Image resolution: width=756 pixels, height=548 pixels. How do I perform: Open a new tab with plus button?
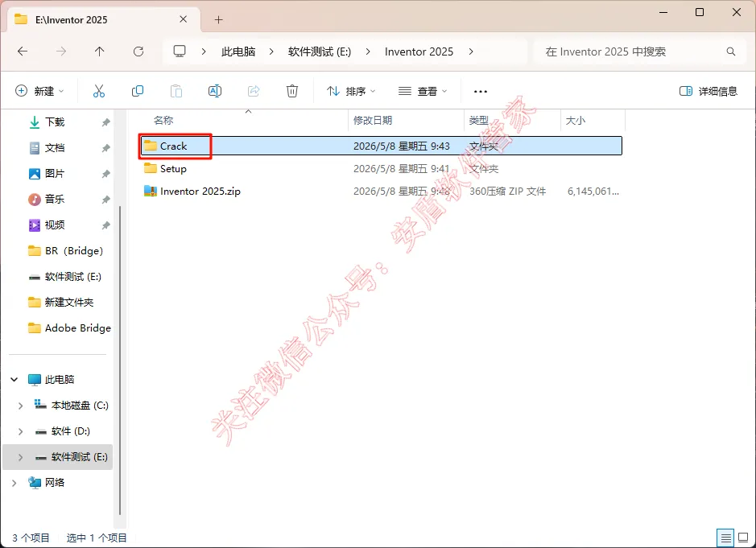coord(218,20)
